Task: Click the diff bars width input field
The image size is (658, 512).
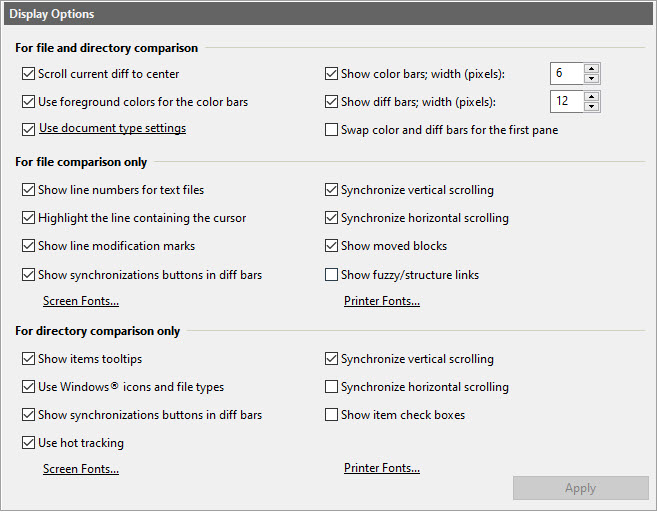Action: coord(566,101)
